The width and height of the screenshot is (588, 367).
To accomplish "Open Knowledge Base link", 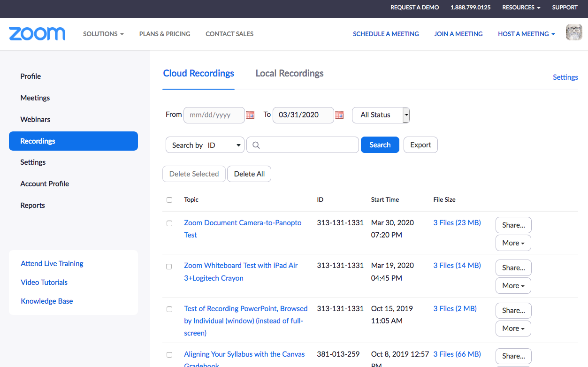I will tap(47, 301).
